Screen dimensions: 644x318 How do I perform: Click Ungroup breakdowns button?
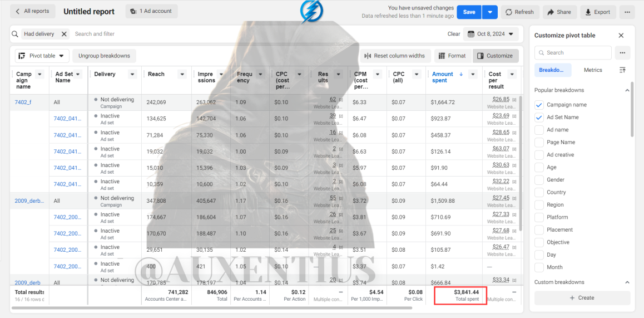pyautogui.click(x=105, y=56)
